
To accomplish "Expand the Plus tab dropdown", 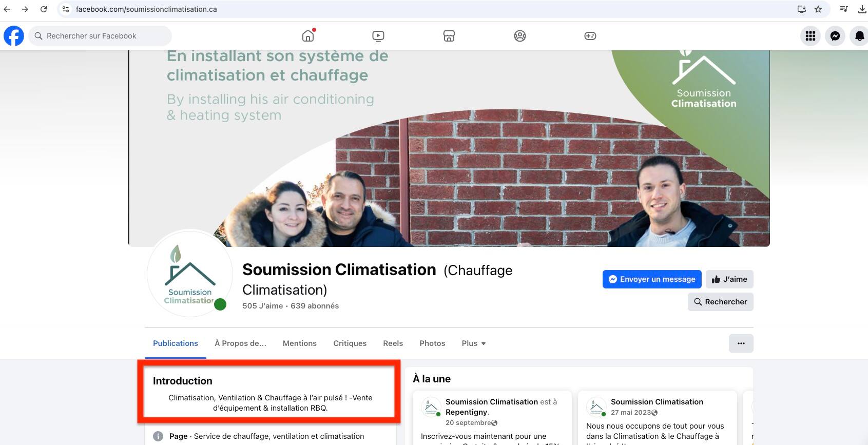I will click(473, 343).
